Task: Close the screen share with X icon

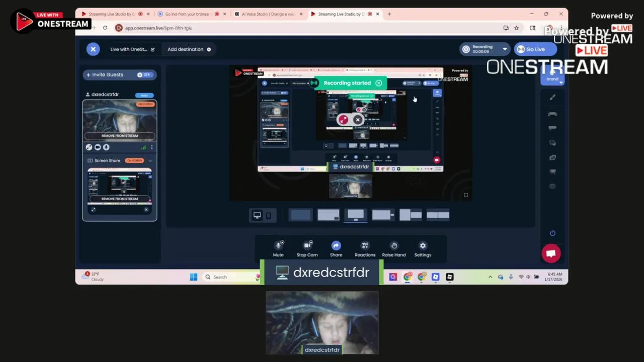Action: tap(146, 210)
